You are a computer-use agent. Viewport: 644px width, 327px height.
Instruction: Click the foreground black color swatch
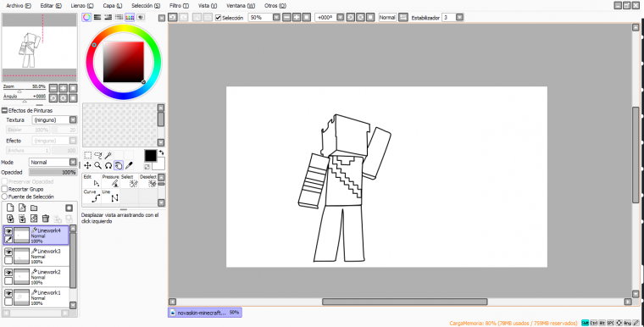click(150, 156)
